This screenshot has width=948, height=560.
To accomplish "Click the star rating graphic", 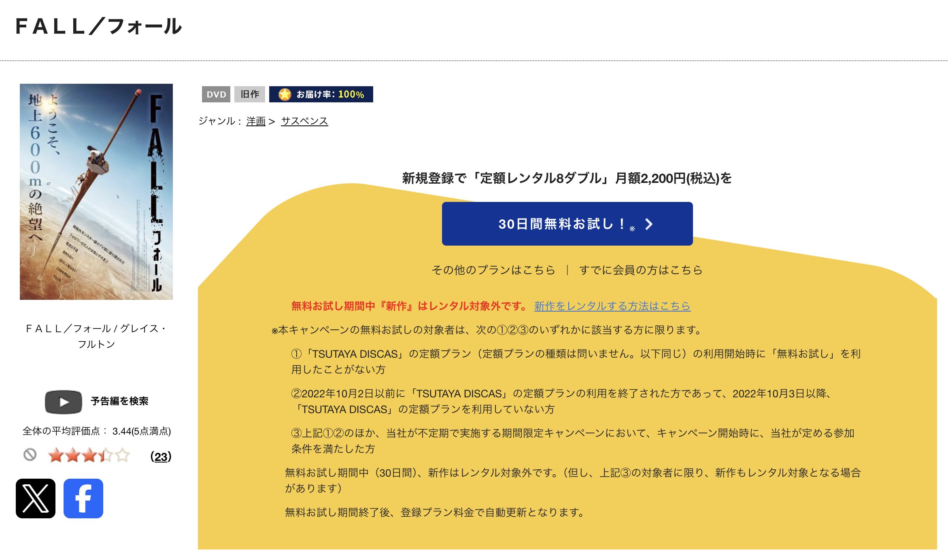I will (x=89, y=455).
